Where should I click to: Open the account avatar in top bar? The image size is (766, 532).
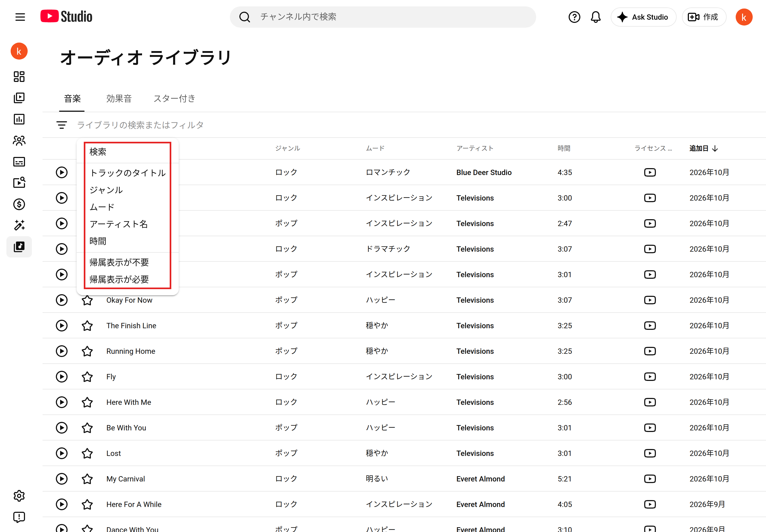[x=744, y=17]
